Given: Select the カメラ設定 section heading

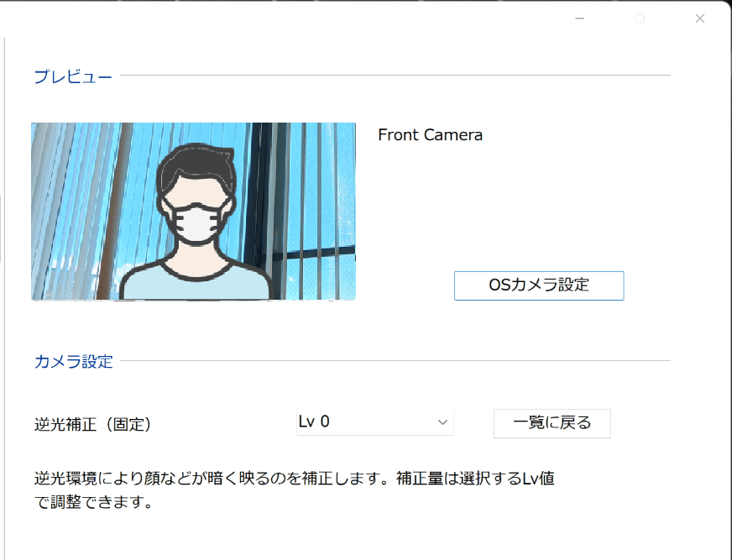Looking at the screenshot, I should click(73, 362).
